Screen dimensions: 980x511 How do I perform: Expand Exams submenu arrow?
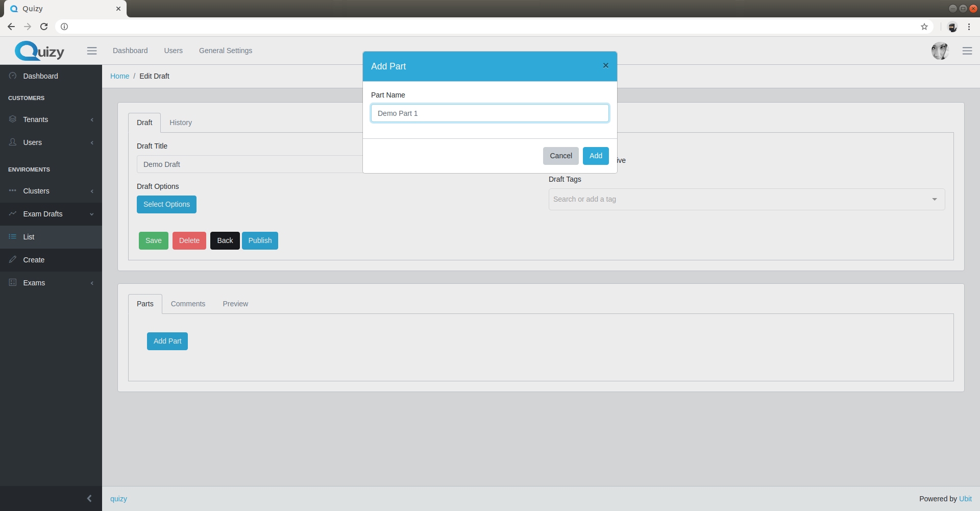click(x=92, y=283)
